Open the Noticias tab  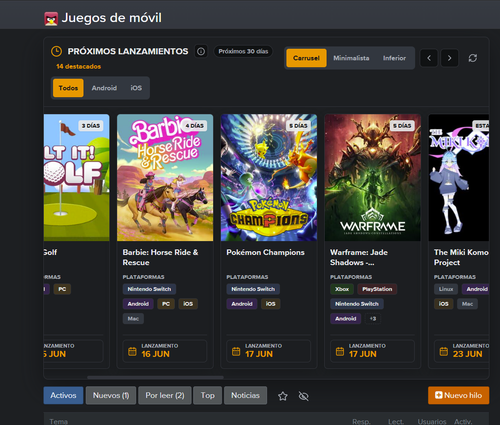[245, 395]
